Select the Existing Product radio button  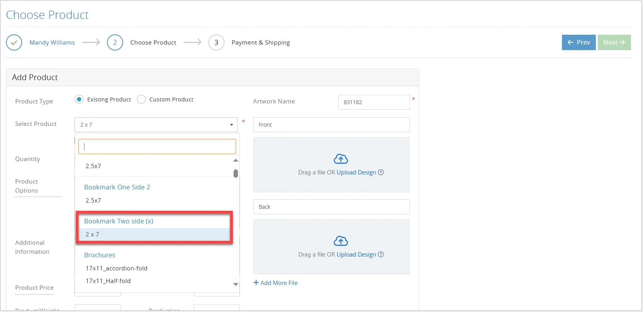pyautogui.click(x=79, y=99)
